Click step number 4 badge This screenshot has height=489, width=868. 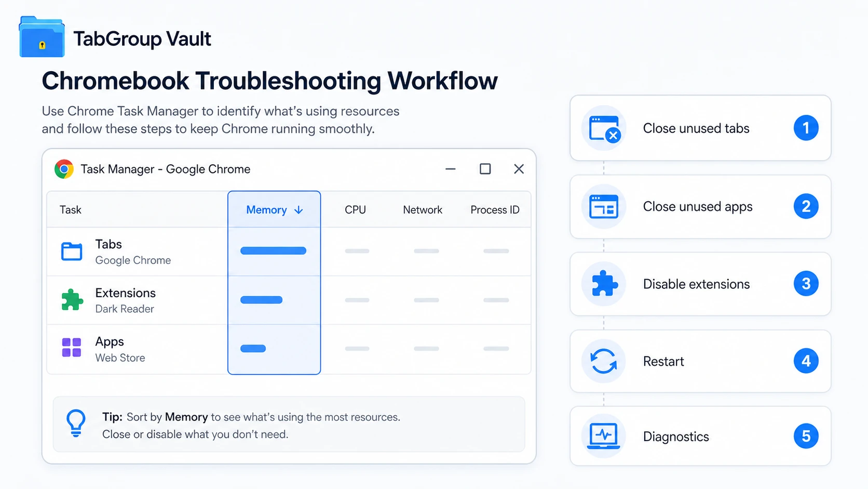tap(806, 361)
